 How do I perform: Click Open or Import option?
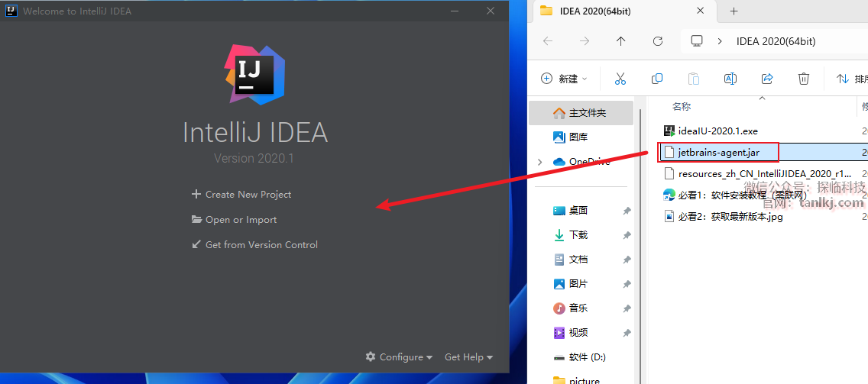coord(234,220)
